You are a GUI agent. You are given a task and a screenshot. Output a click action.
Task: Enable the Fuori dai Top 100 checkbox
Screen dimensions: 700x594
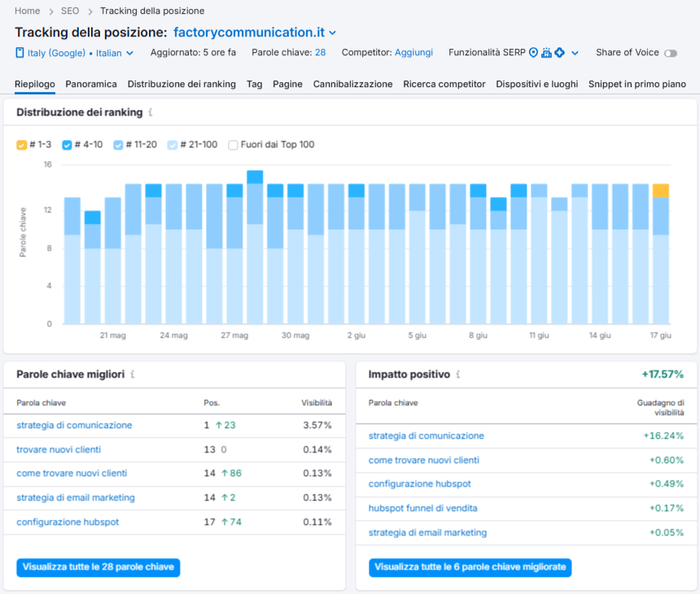(x=233, y=145)
